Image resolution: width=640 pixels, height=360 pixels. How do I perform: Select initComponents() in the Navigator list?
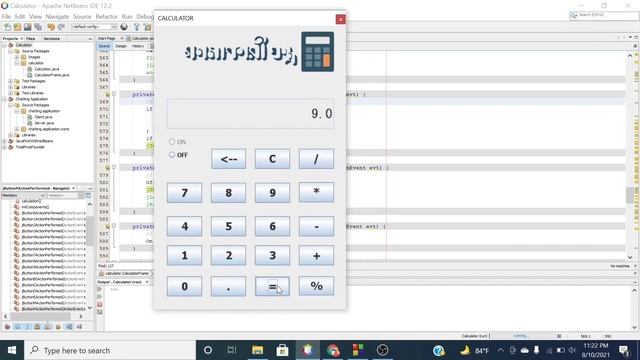35,207
